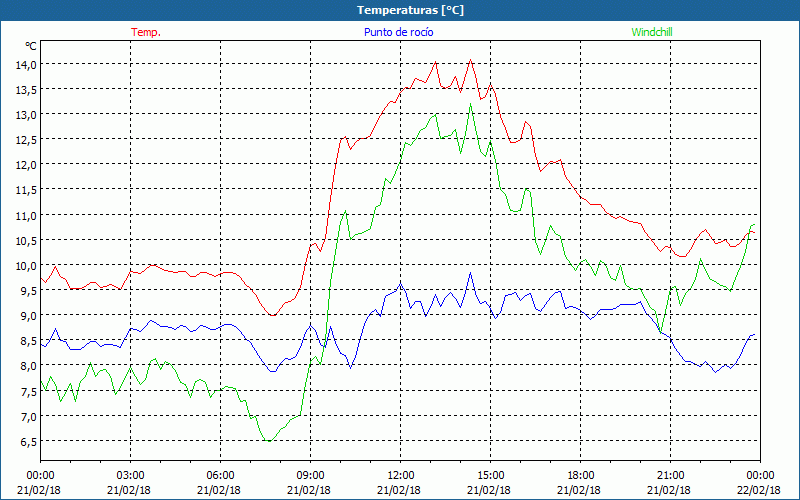Select the blue Punto de rocío legend label
Viewport: 800px width, 500px height.
(x=398, y=32)
